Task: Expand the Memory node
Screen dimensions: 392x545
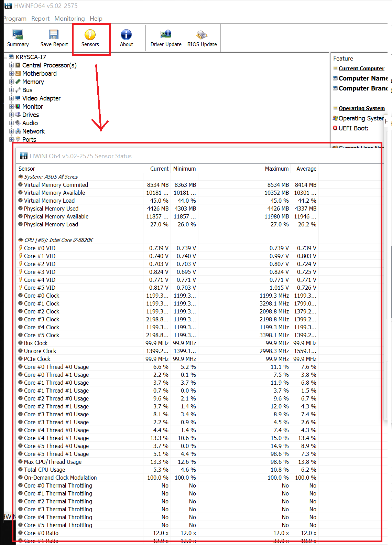Action: [x=12, y=82]
